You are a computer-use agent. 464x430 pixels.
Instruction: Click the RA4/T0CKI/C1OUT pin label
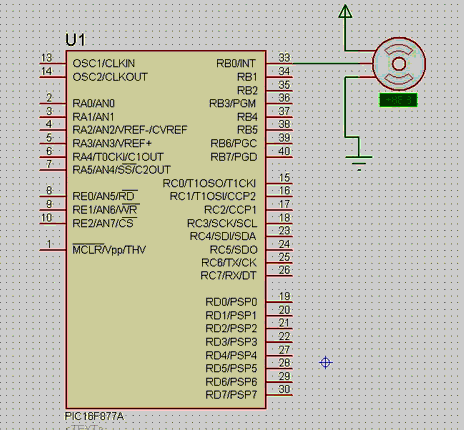pos(118,157)
